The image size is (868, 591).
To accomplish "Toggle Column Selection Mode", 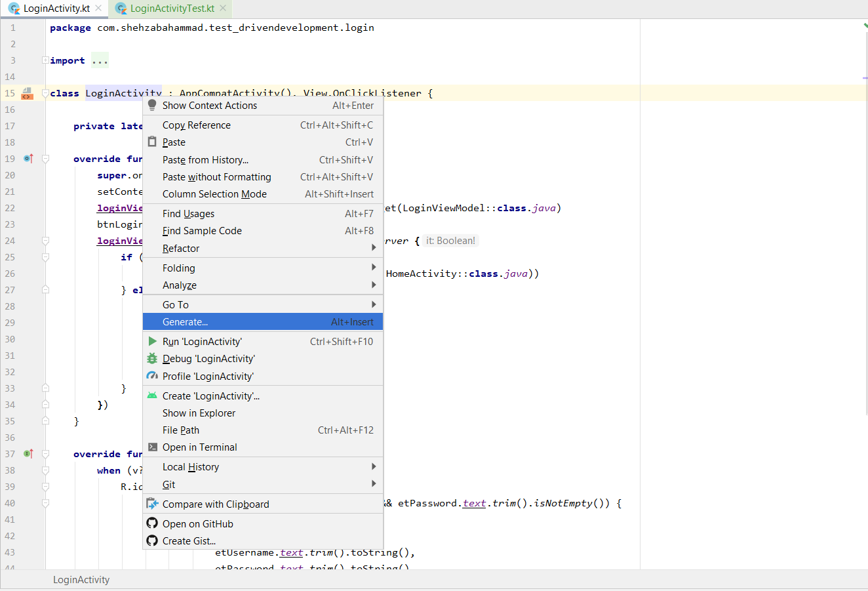I will (214, 194).
